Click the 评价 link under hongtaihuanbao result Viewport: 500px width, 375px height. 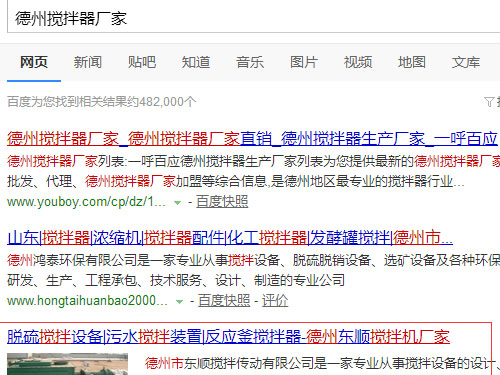pyautogui.click(x=275, y=301)
